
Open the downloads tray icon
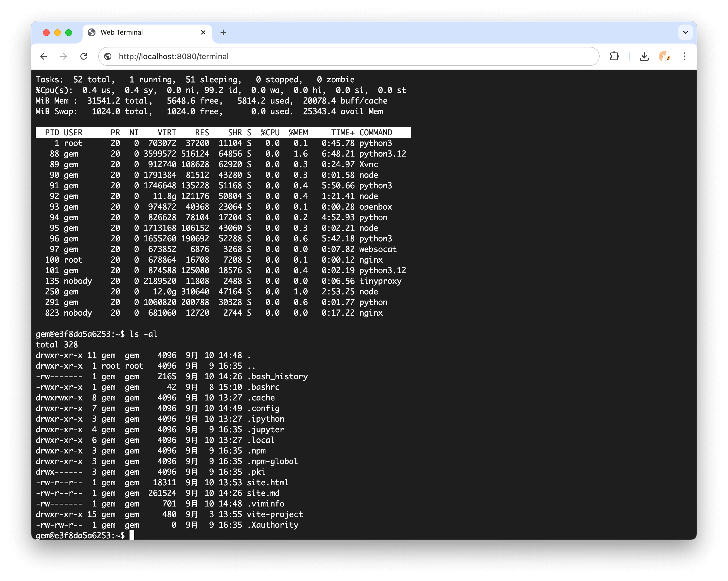[644, 56]
